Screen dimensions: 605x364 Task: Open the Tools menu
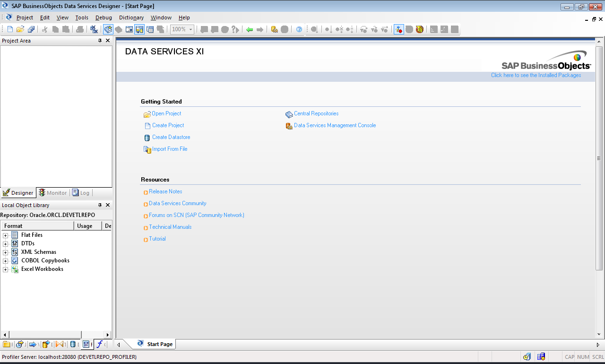pyautogui.click(x=82, y=17)
